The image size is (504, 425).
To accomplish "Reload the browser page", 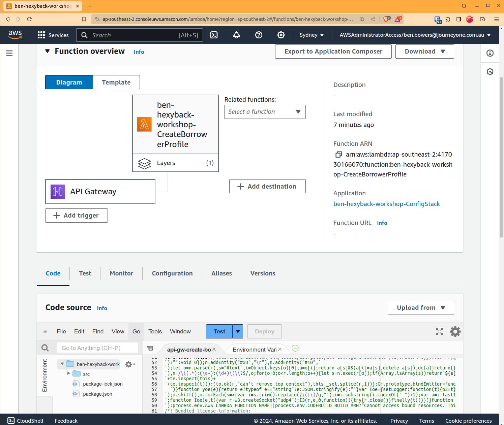I will click(29, 19).
